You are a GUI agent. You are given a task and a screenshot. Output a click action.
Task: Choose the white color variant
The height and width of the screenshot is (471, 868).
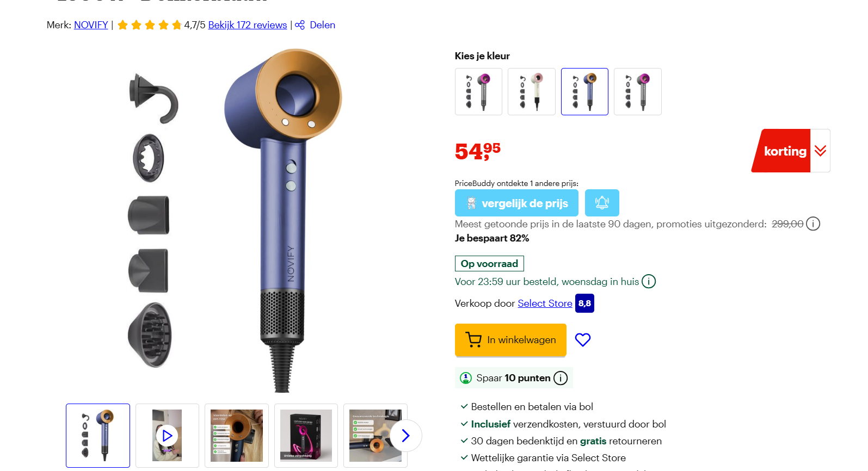(x=532, y=91)
